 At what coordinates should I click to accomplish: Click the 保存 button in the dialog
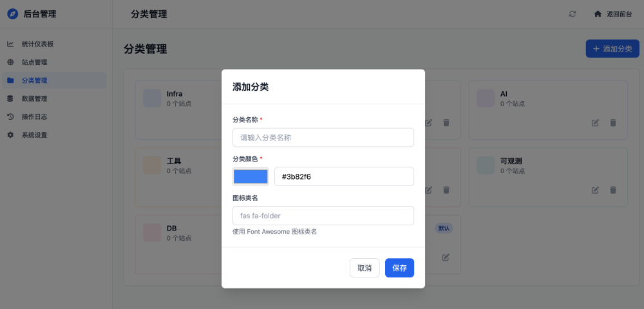399,268
